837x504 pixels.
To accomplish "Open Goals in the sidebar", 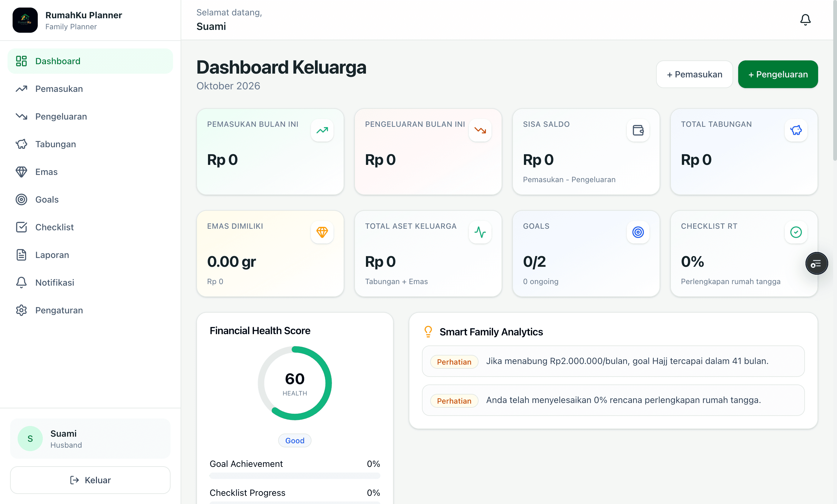I will tap(90, 199).
